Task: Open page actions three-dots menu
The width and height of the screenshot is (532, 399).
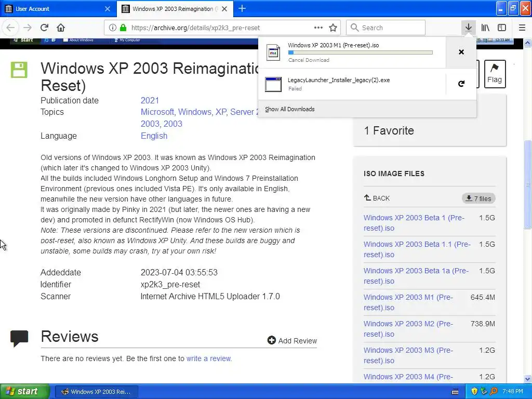Action: tap(318, 28)
